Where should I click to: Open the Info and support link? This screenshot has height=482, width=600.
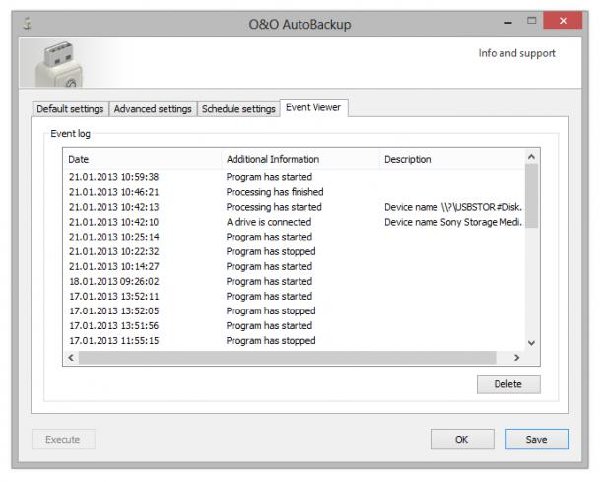517,53
